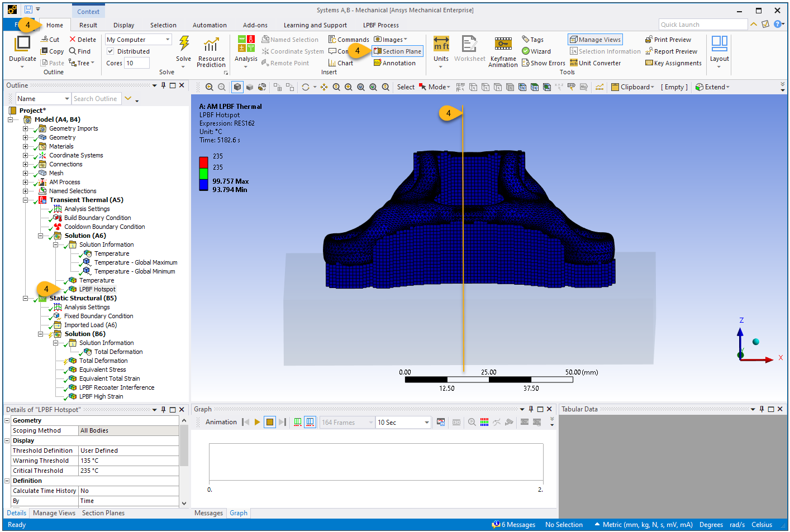This screenshot has width=790, height=532.
Task: Expand the Geometry Imports tree node
Action: pos(25,128)
